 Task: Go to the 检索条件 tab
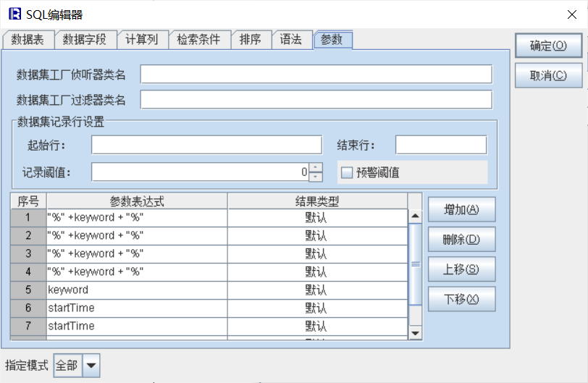pyautogui.click(x=200, y=40)
